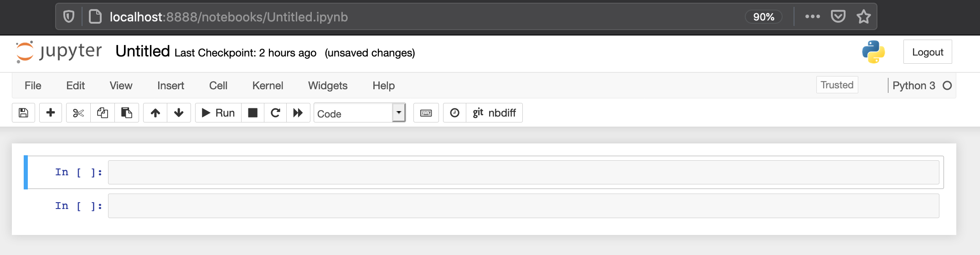Move selected cell up arrow

point(155,113)
